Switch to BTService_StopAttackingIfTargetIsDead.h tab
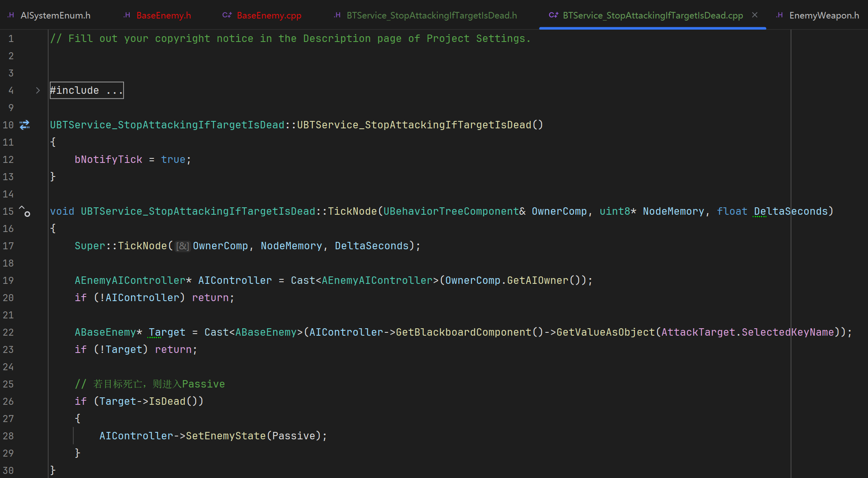Viewport: 868px width, 478px height. coord(432,16)
